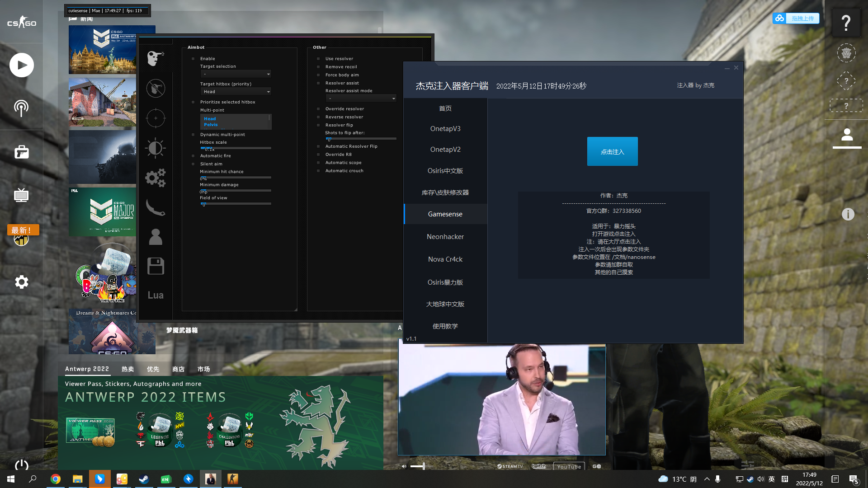Click the blue 点击注入 inject button

[612, 151]
